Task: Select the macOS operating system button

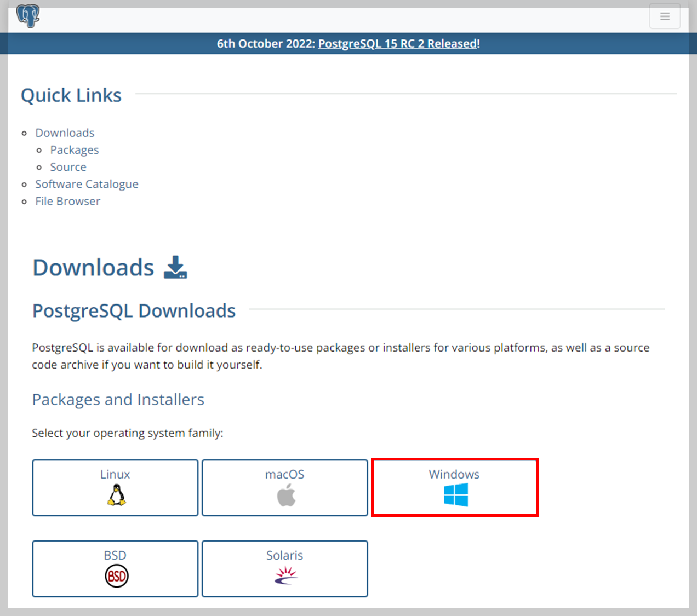Action: click(x=285, y=488)
